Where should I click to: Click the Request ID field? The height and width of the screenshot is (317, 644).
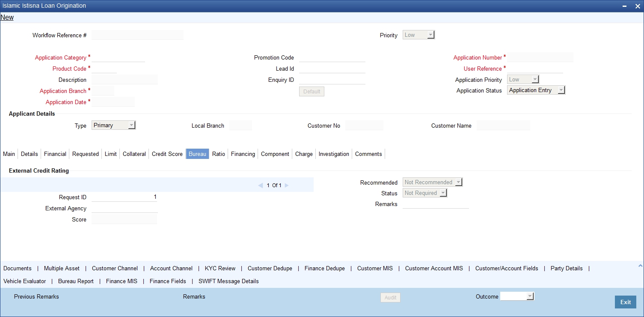click(125, 197)
